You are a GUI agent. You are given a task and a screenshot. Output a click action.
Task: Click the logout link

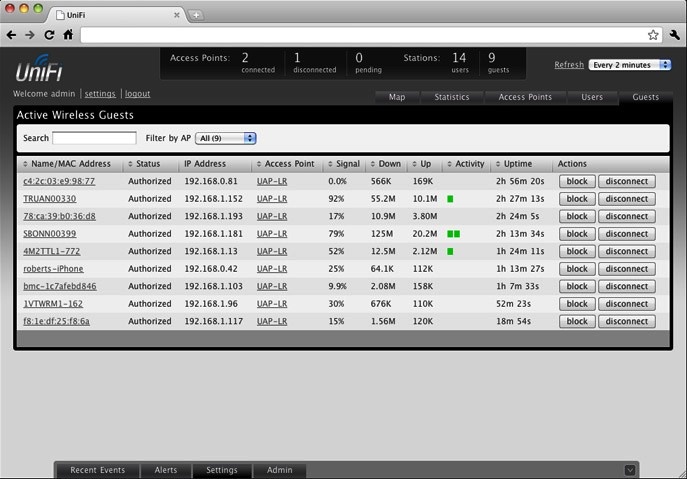tap(138, 94)
